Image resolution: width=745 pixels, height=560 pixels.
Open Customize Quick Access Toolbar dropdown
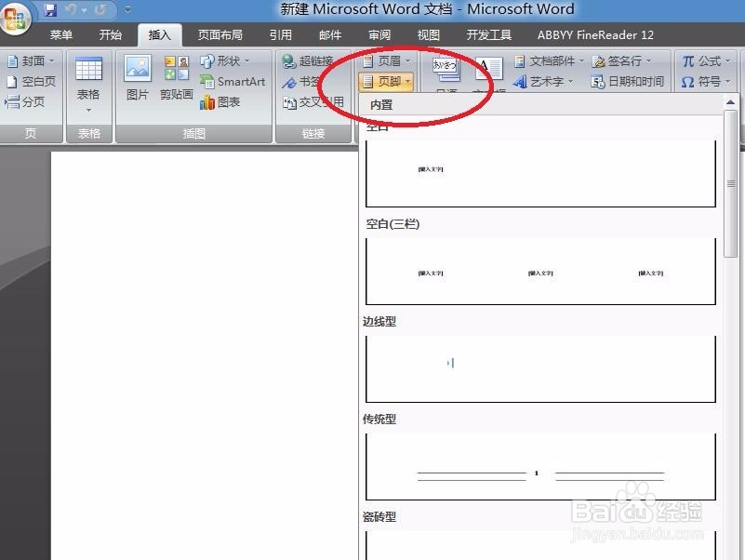click(x=127, y=9)
